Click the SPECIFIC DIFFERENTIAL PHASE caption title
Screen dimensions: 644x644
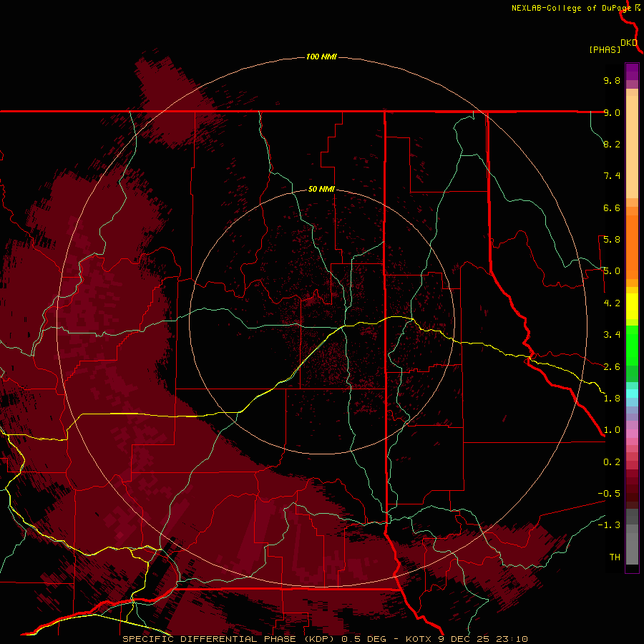pyautogui.click(x=210, y=639)
